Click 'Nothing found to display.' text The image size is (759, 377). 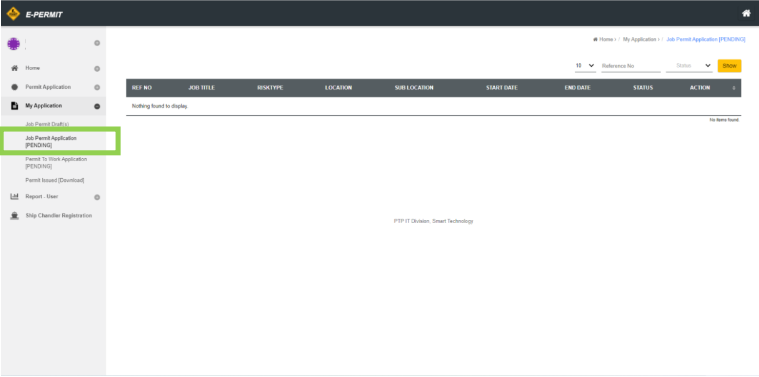pos(160,106)
